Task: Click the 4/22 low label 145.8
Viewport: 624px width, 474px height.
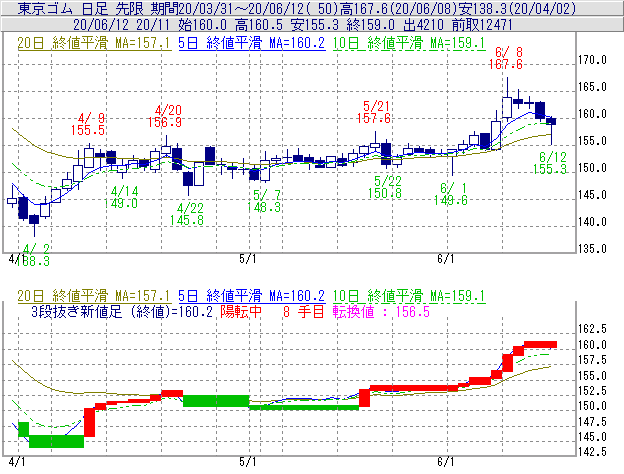Action: click(x=187, y=214)
